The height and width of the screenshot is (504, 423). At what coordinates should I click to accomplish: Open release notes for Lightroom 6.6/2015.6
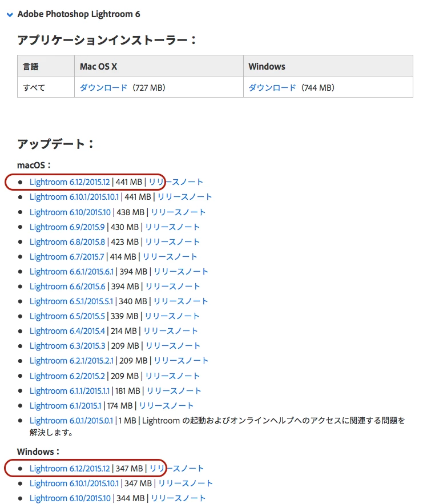click(172, 287)
